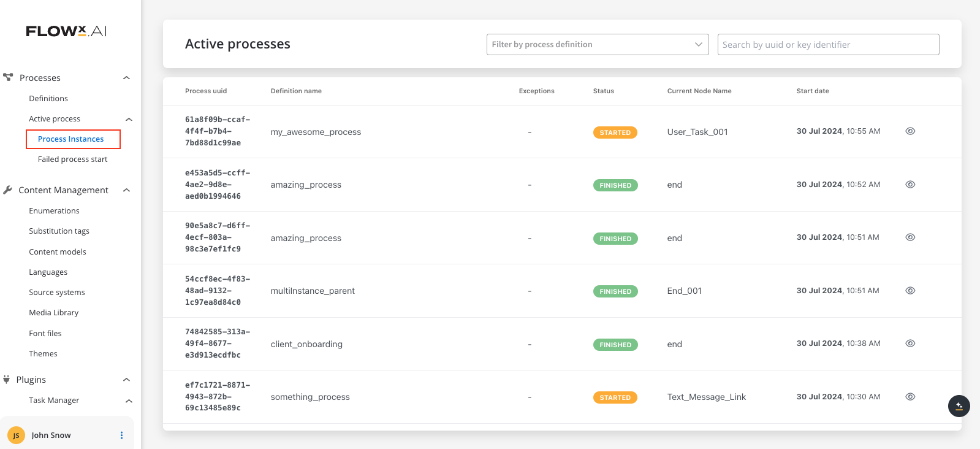This screenshot has height=449, width=980.
Task: Click the Process uuid column header
Action: point(206,91)
